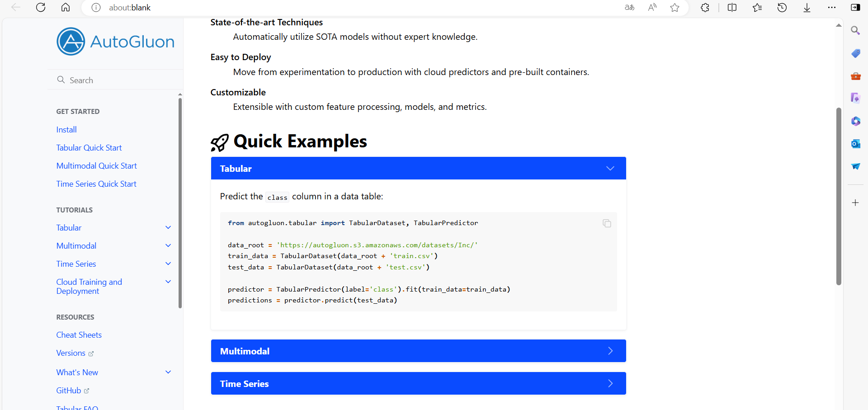868x410 pixels.
Task: Expand the Time Series example panel
Action: pyautogui.click(x=610, y=384)
